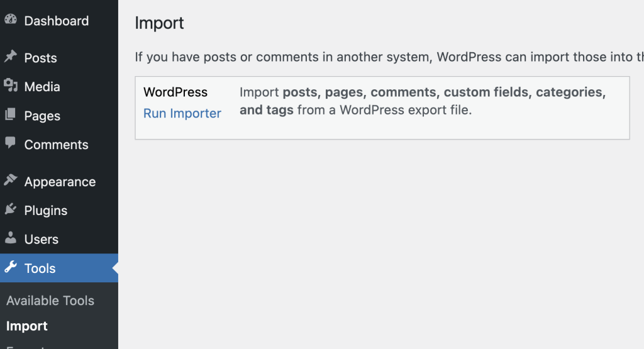Click the Pages document icon
This screenshot has height=349, width=644.
pyautogui.click(x=11, y=114)
